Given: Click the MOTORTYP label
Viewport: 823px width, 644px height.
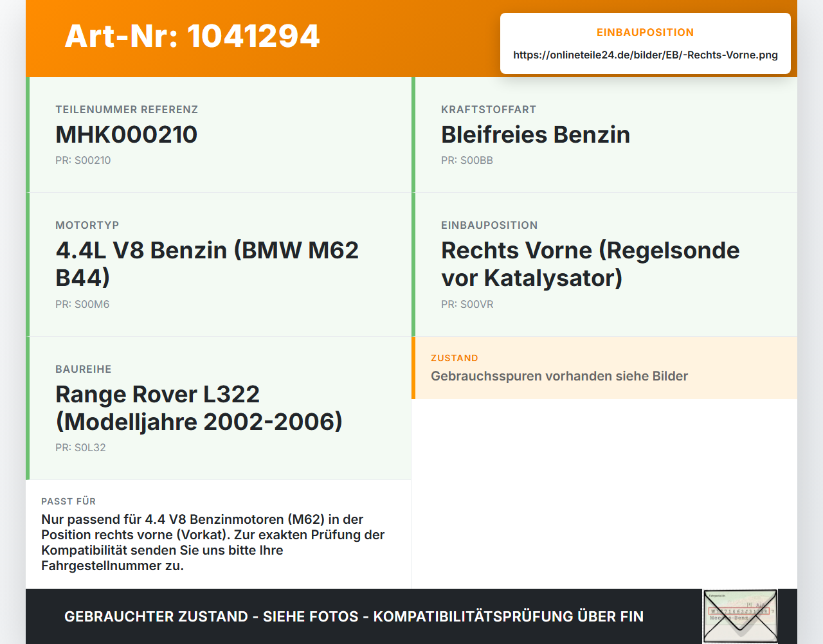Looking at the screenshot, I should 87,225.
